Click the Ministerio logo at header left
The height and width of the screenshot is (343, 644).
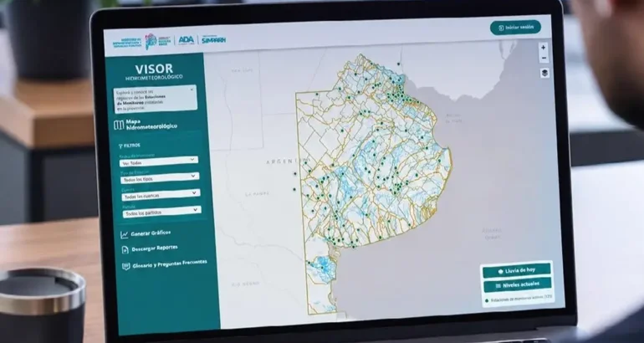[x=126, y=43]
